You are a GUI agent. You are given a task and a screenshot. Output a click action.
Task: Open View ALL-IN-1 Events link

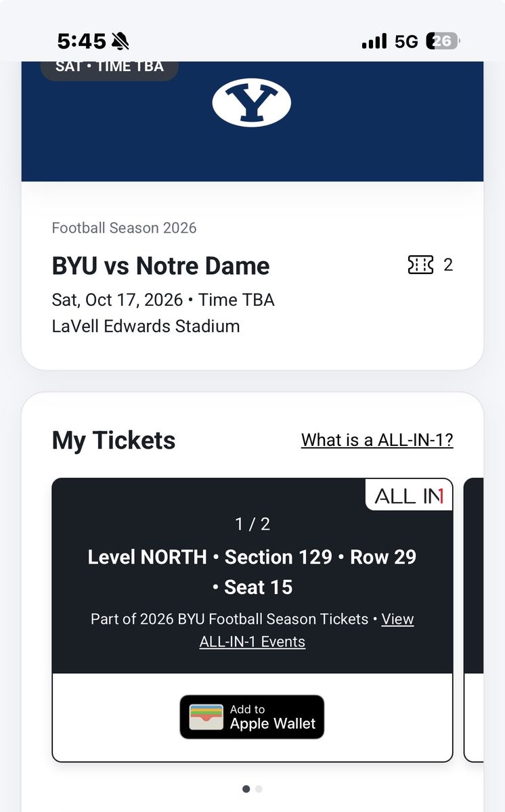tap(306, 630)
